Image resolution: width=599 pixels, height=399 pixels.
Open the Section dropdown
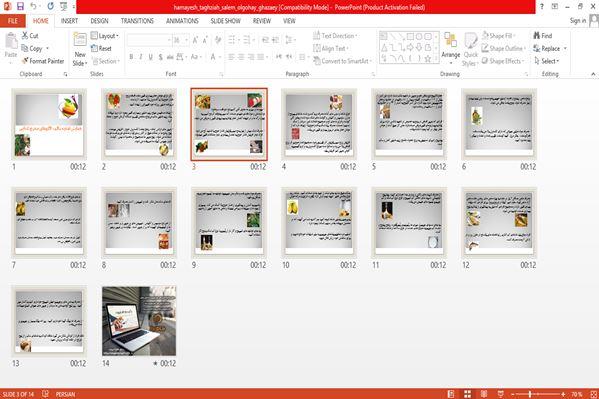point(106,61)
